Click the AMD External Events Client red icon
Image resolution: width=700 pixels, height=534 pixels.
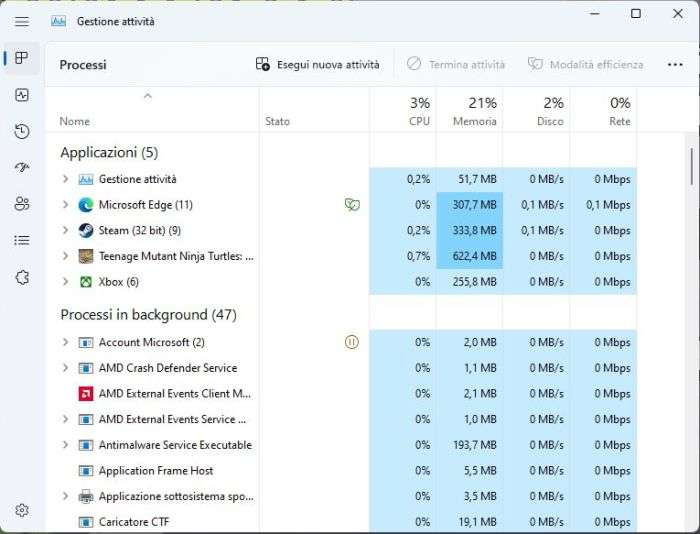tap(86, 394)
